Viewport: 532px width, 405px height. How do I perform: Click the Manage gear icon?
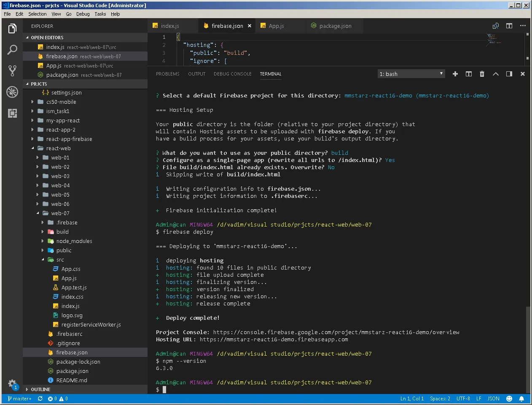[x=12, y=383]
